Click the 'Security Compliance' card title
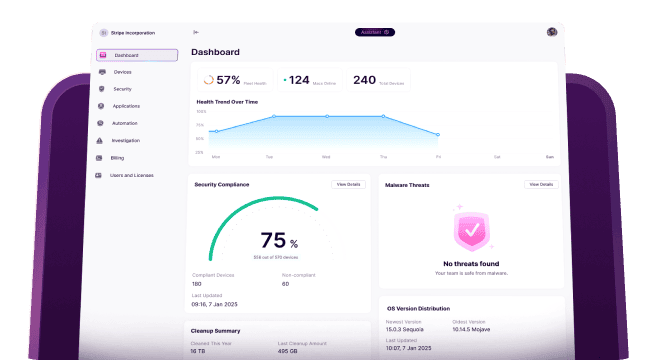Viewport: 656px width, 360px height. point(222,185)
